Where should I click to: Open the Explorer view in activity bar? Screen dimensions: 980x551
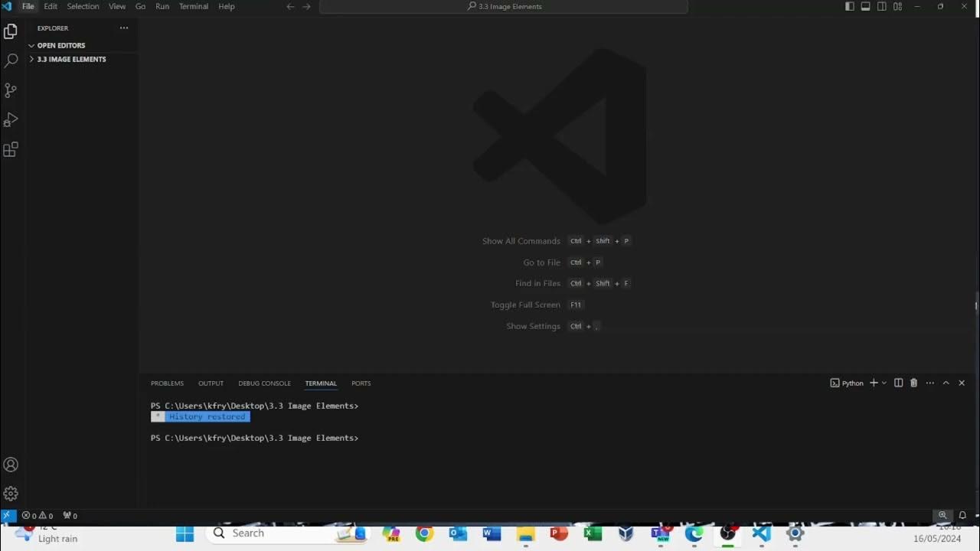point(11,31)
